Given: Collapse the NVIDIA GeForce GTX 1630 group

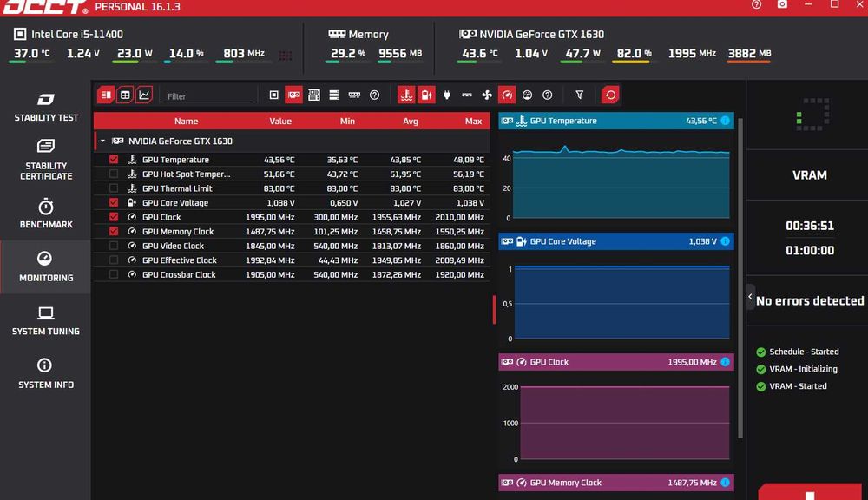Looking at the screenshot, I should 102,141.
